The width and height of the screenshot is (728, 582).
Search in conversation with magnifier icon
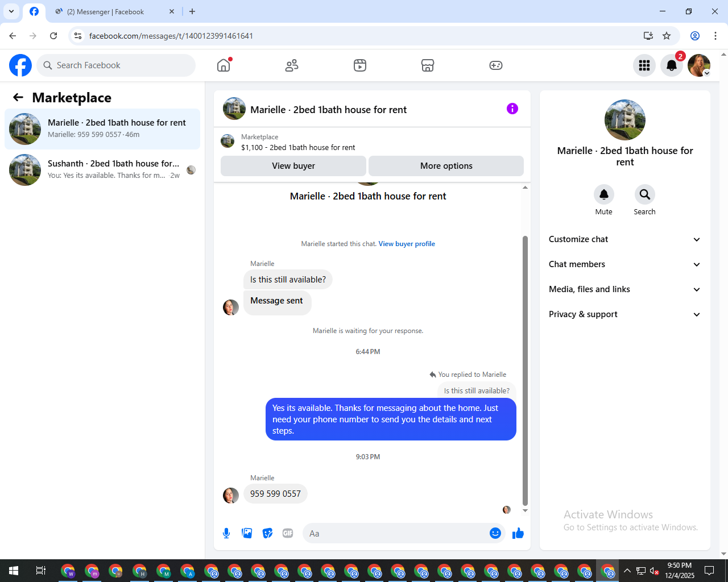644,194
